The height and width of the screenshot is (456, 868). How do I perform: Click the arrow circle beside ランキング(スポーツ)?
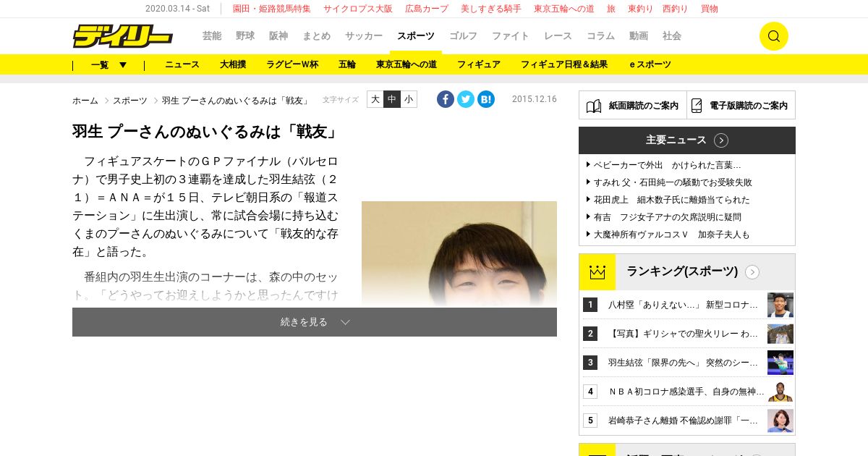[x=752, y=272]
